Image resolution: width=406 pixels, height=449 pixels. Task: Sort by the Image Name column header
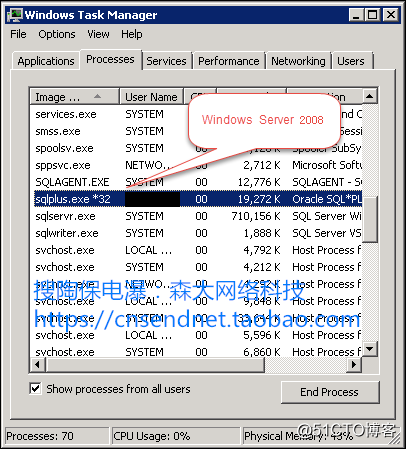tap(74, 97)
